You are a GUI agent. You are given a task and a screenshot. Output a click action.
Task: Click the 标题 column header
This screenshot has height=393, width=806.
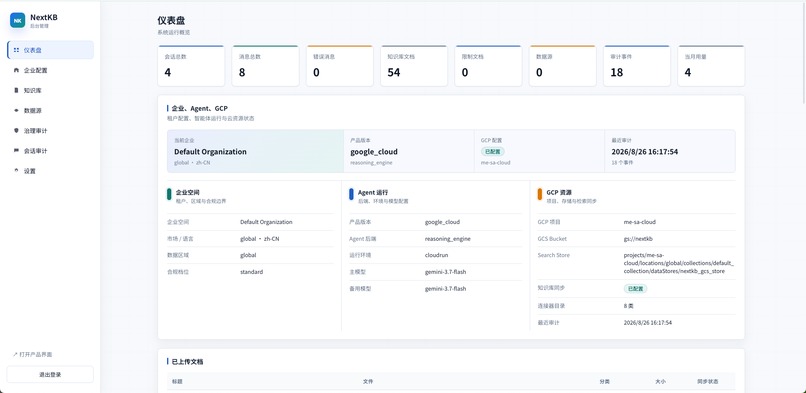click(x=177, y=381)
